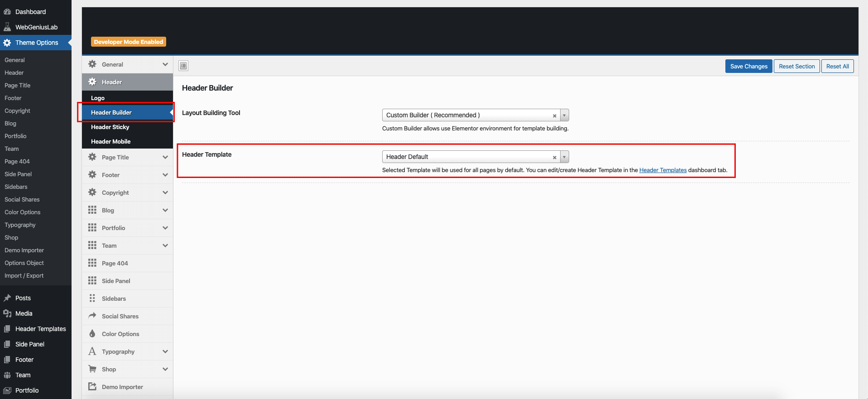This screenshot has width=868, height=399.
Task: Expand the Footer section chevron
Action: tap(165, 175)
